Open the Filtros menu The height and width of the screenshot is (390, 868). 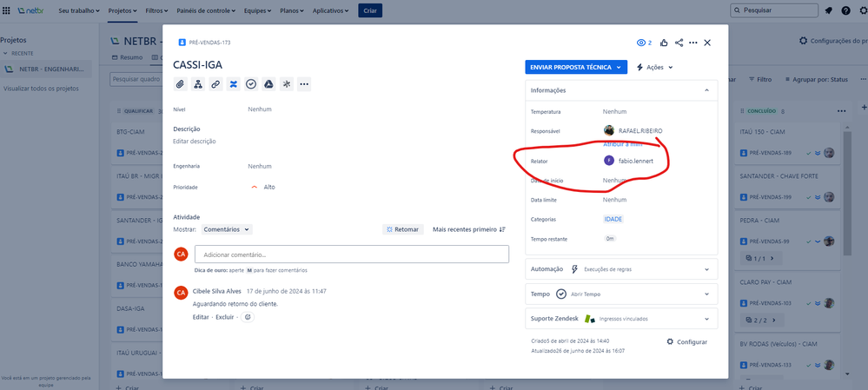click(x=157, y=10)
